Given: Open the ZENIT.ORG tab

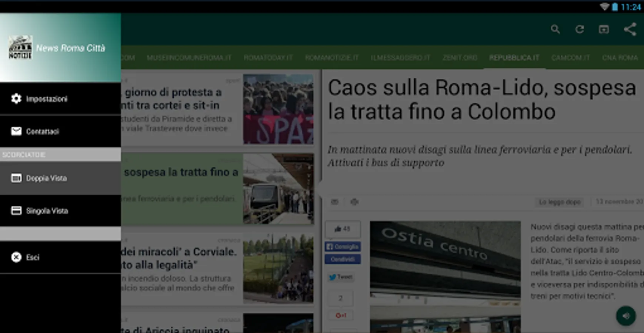Looking at the screenshot, I should point(460,58).
